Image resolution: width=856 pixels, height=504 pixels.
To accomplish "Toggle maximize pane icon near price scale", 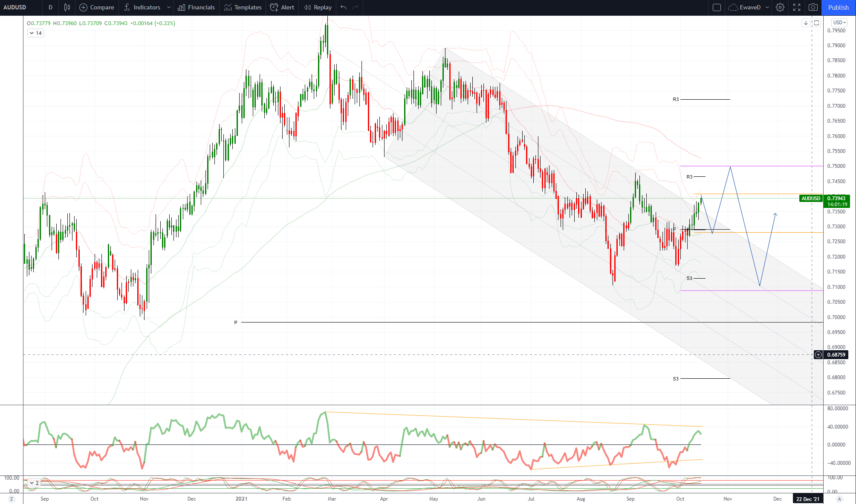I will 816,23.
